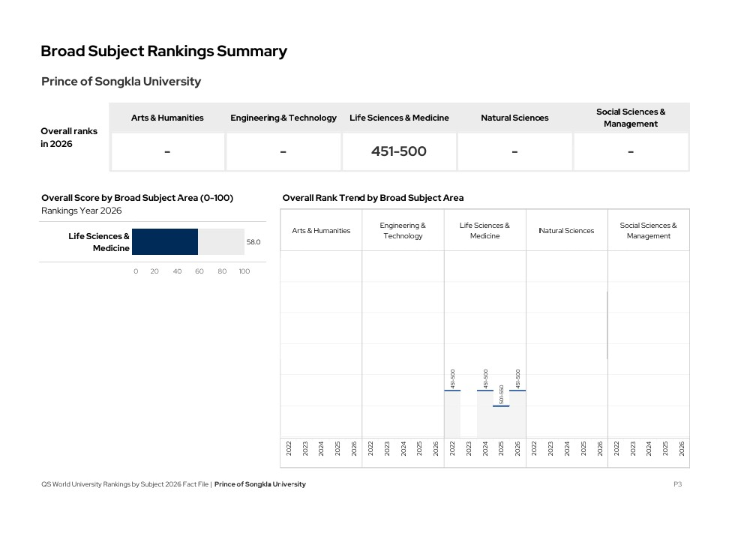Select Natural Sciences header in ranks table
Viewport: 756px width, 533px height.
pyautogui.click(x=514, y=118)
